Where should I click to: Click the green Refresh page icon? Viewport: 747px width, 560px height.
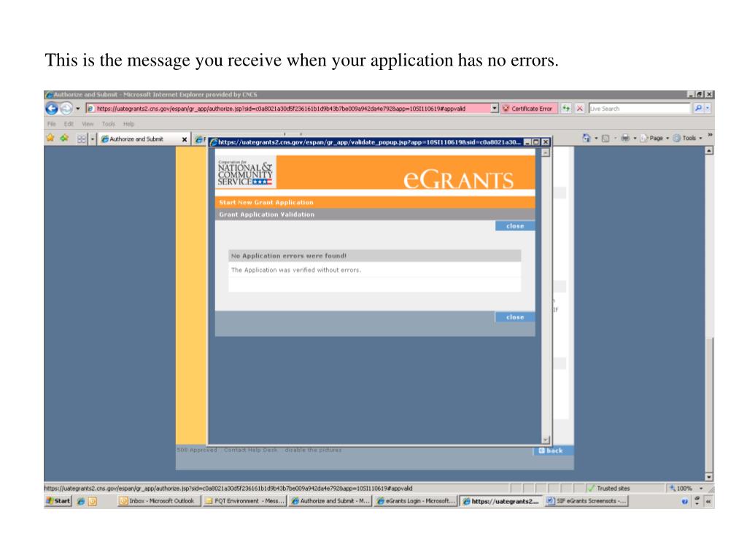[x=566, y=109]
